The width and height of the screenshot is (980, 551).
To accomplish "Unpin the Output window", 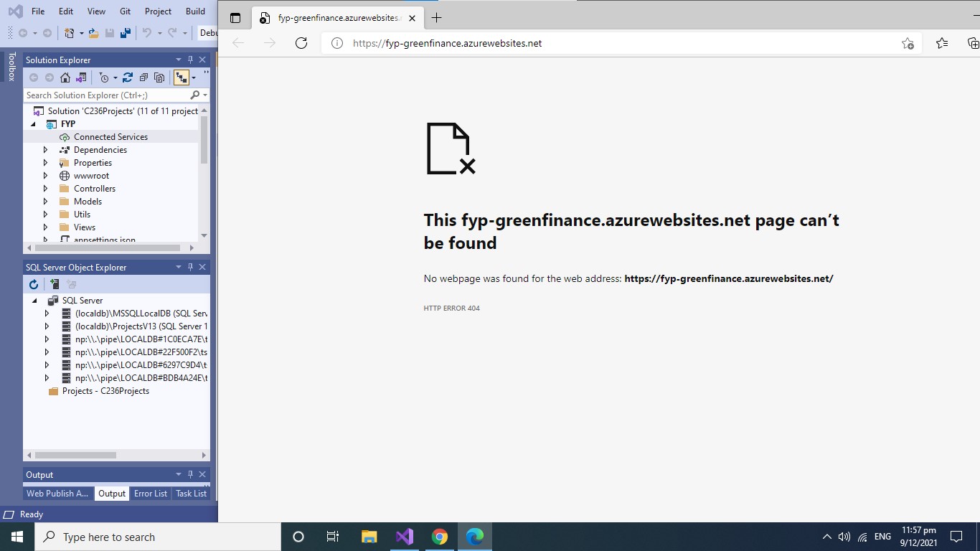I will click(x=190, y=474).
